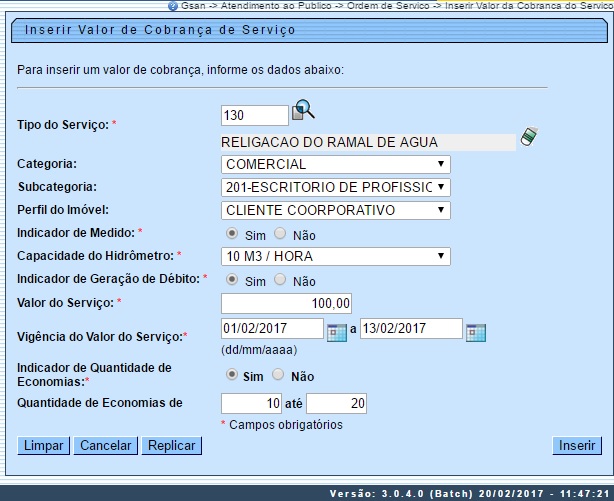Select 'Sim' for Indicador de Medido
The image size is (614, 501).
point(233,234)
